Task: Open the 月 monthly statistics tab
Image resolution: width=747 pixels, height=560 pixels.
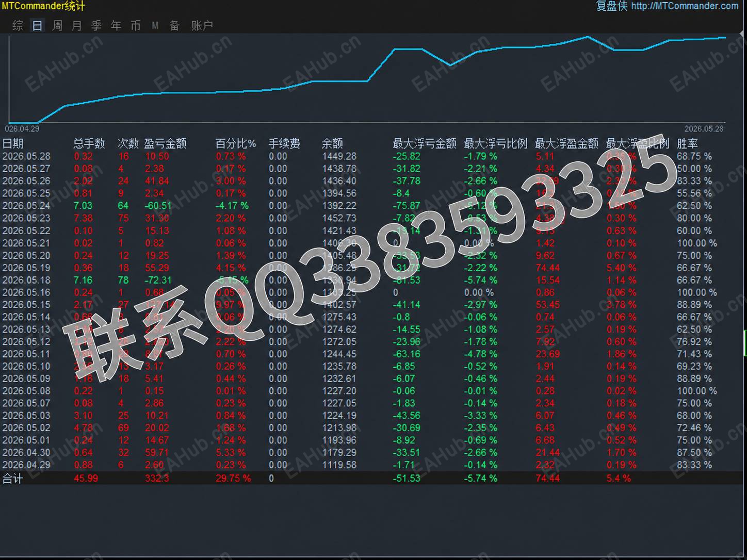Action: [x=77, y=25]
